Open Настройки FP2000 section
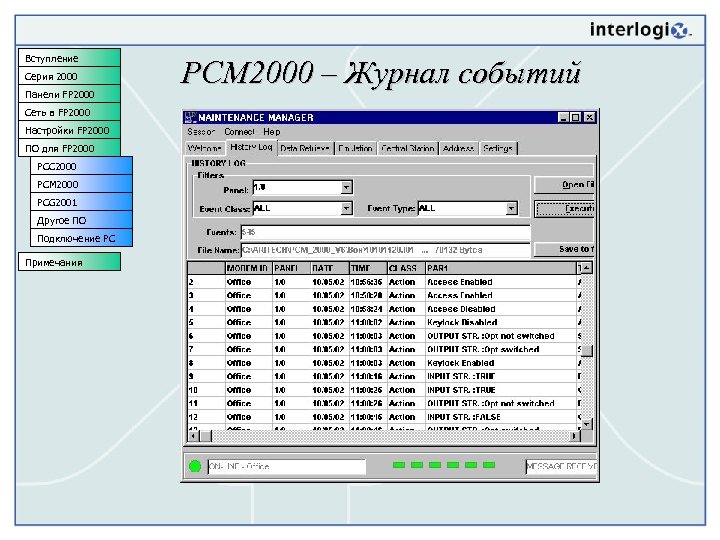Image resolution: width=720 pixels, height=540 pixels. [69, 130]
